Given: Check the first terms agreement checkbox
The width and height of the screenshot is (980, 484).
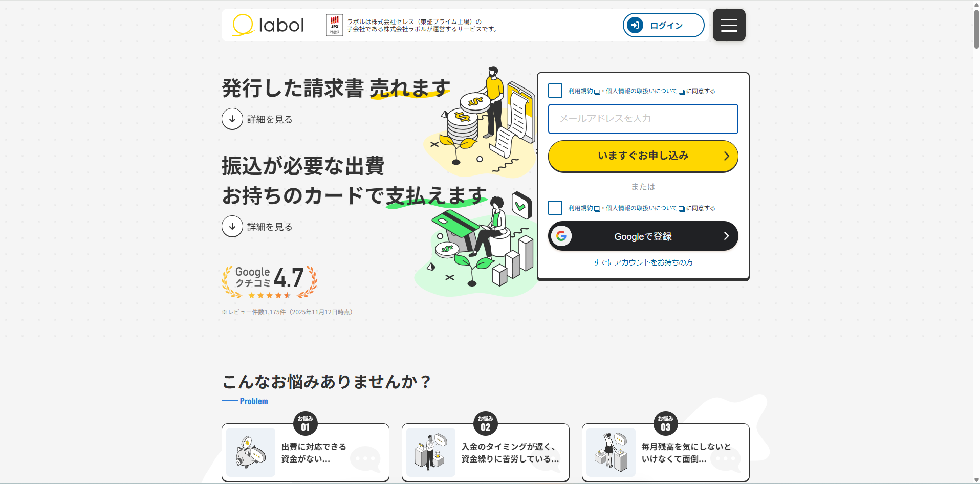Looking at the screenshot, I should point(555,91).
